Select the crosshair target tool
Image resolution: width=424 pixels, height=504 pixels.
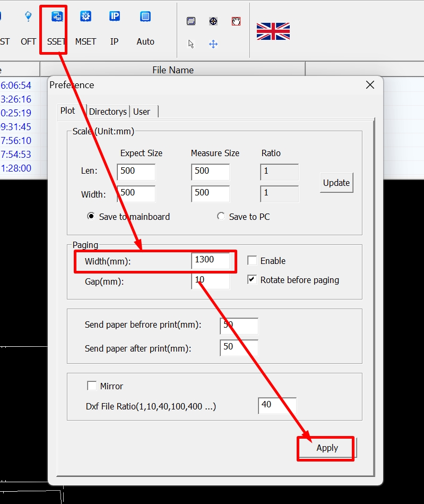click(x=213, y=21)
